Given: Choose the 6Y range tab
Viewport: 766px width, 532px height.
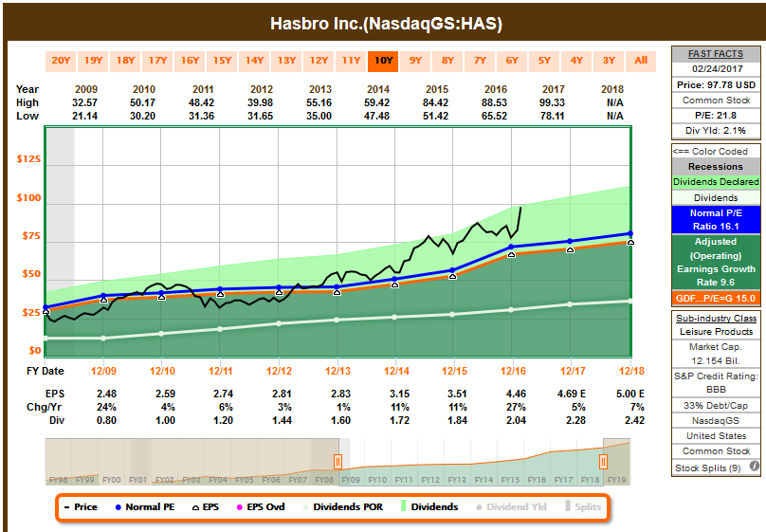Looking at the screenshot, I should [x=513, y=61].
